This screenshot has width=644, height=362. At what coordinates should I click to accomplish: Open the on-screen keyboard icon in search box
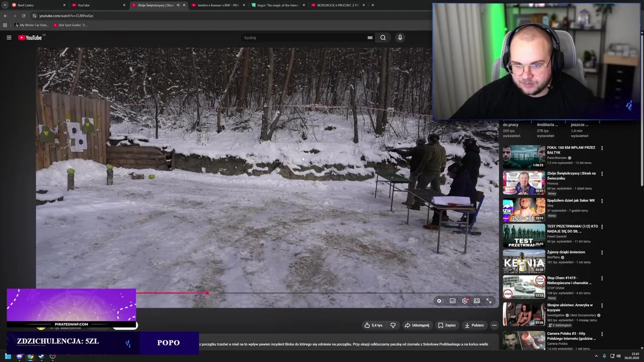370,38
